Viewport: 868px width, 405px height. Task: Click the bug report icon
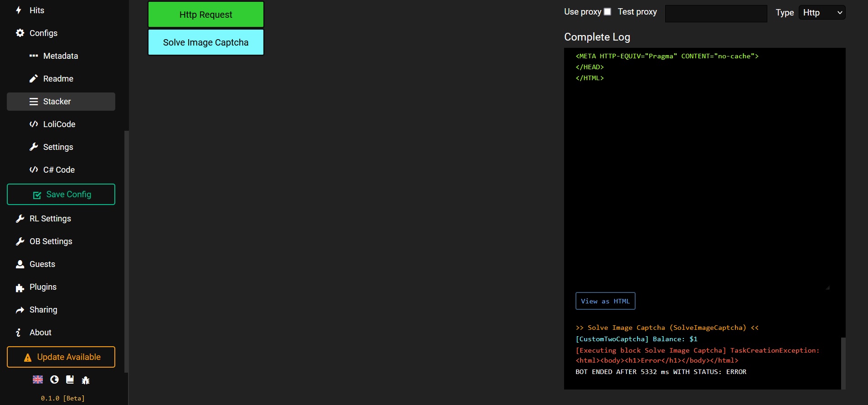click(86, 380)
